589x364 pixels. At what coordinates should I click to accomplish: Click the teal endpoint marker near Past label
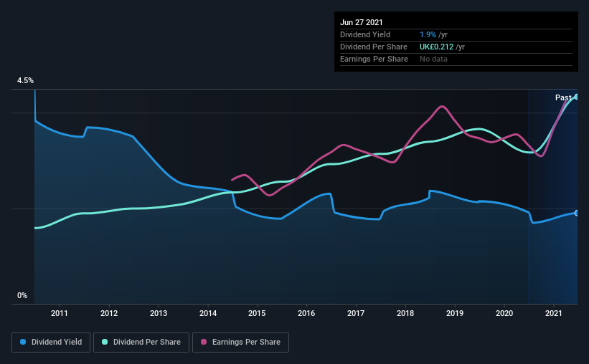pos(576,97)
